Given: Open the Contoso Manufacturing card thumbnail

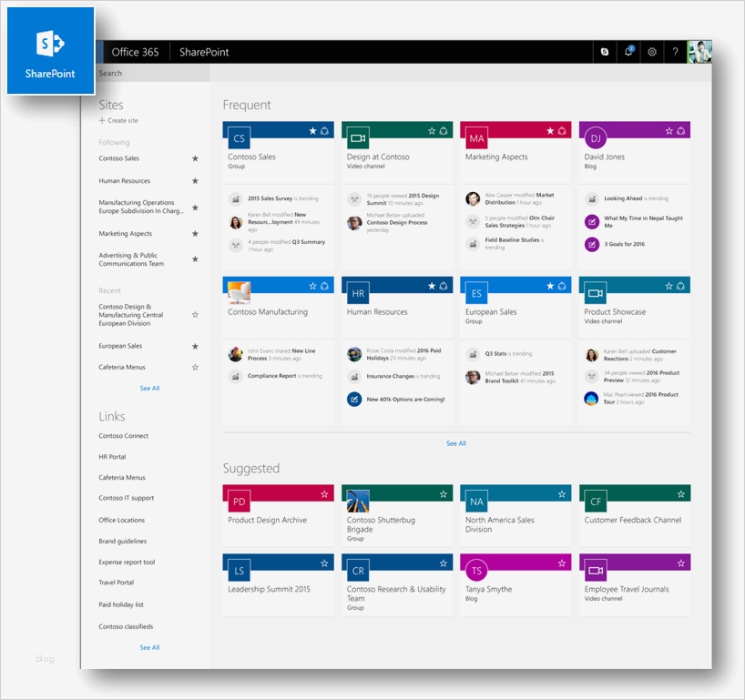Looking at the screenshot, I should point(239,293).
